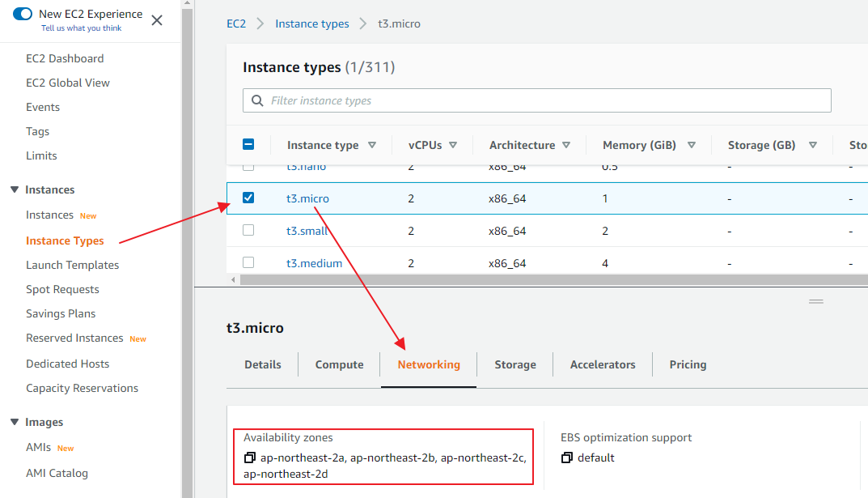The image size is (868, 498).
Task: Select the Networking tab
Action: click(429, 364)
